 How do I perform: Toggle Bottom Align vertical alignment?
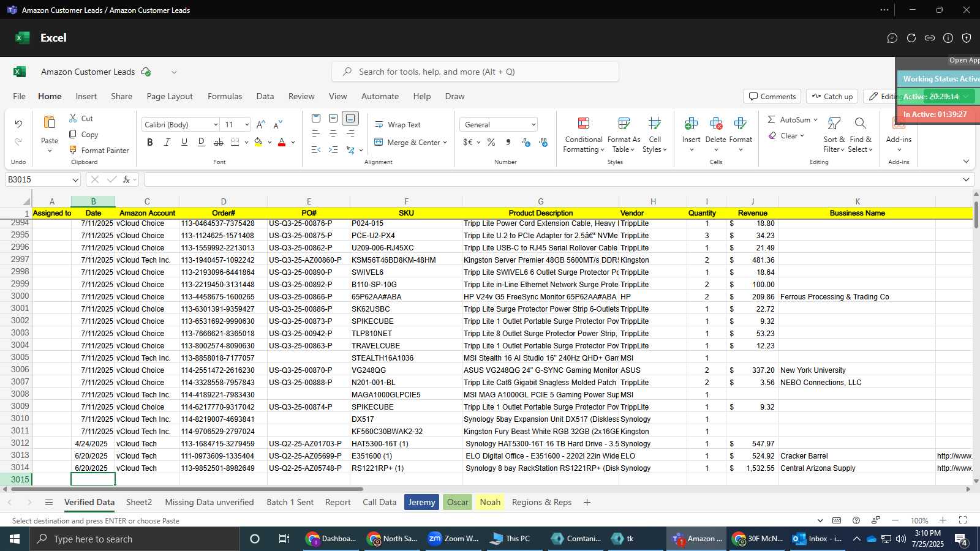pos(350,118)
